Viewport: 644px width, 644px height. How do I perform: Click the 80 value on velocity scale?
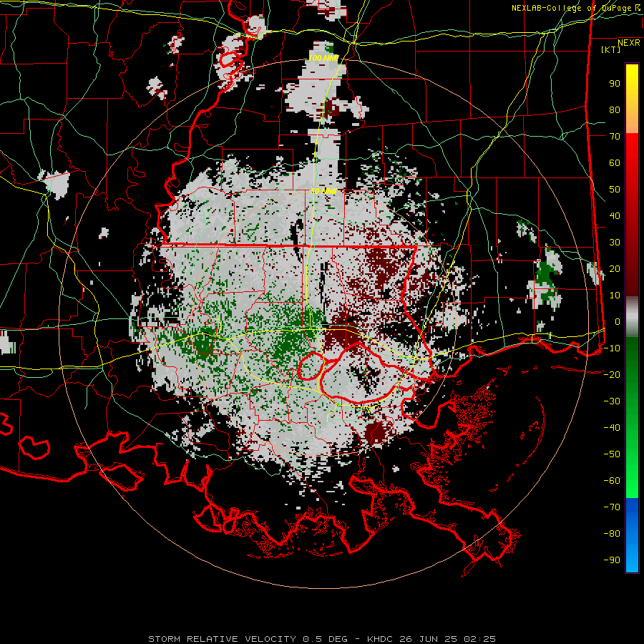click(615, 110)
